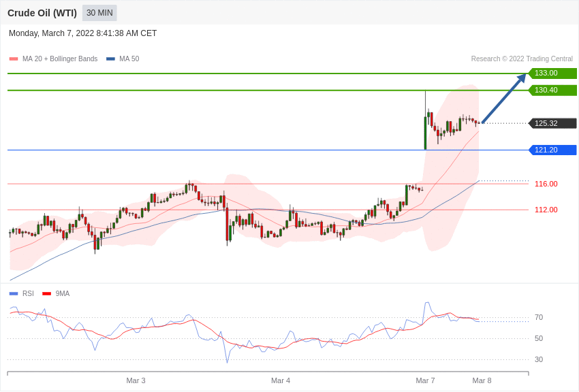
Task: Click the Mar 8 date axis label
Action: pyautogui.click(x=482, y=380)
